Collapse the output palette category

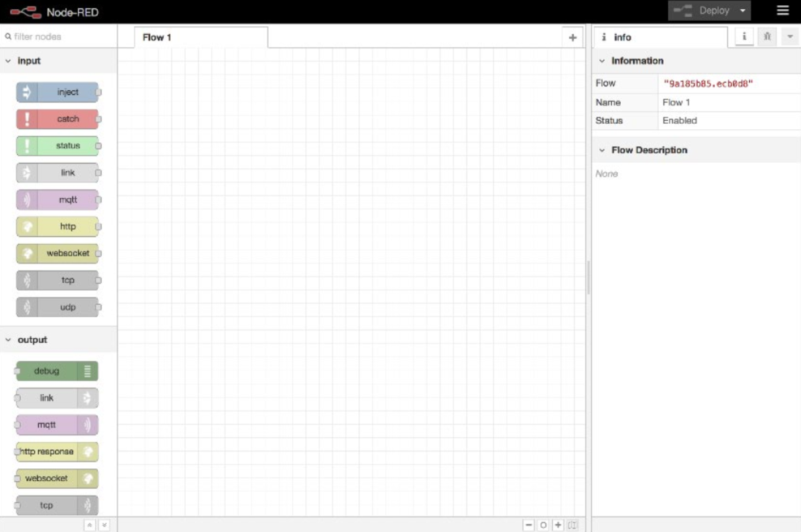click(58, 340)
